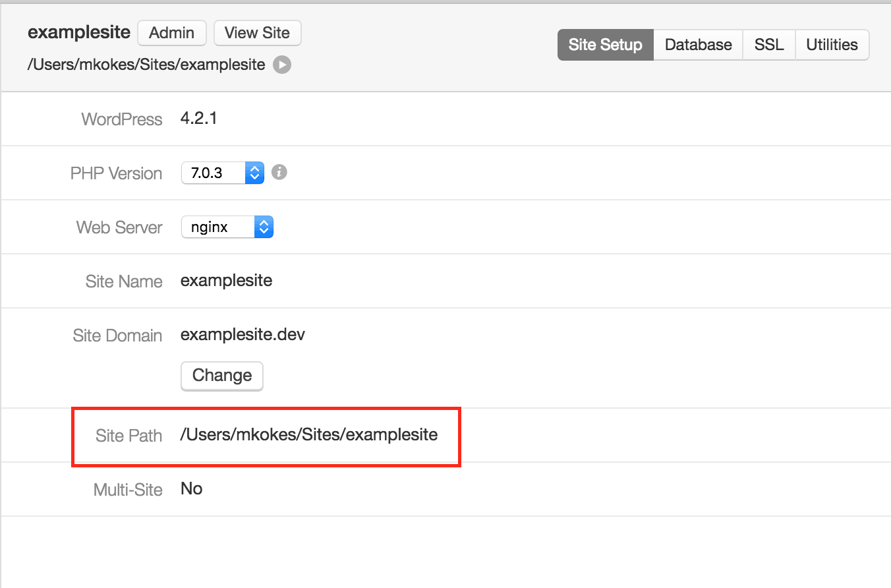Click the bold examplesite title in header
Screen dimensions: 891x588
[x=78, y=33]
